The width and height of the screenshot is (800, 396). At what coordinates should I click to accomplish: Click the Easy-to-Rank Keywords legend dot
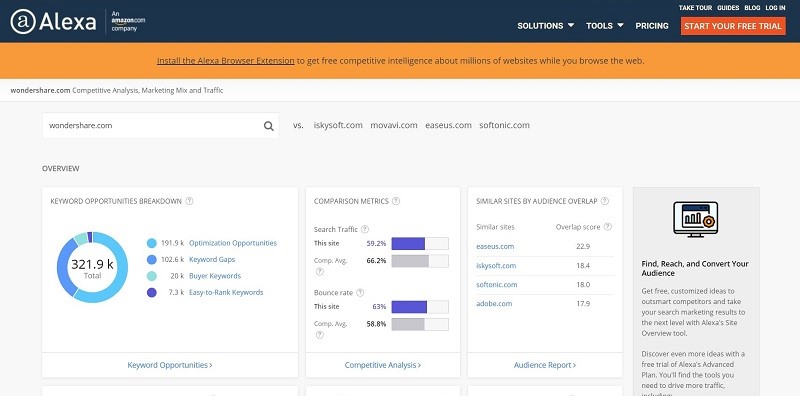click(x=152, y=292)
